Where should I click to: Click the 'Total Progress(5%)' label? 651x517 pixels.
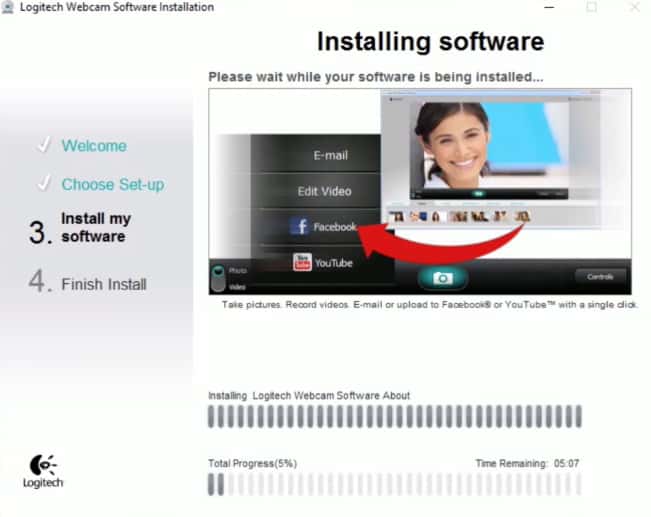coord(252,463)
